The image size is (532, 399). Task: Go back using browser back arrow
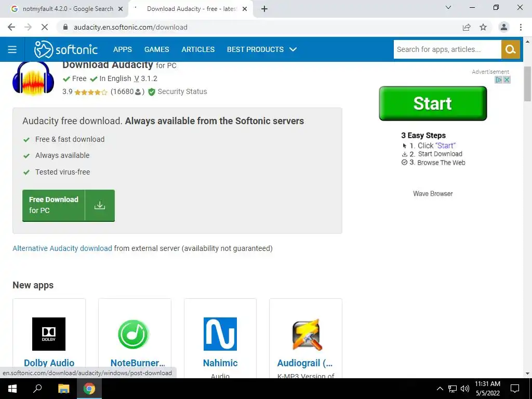point(11,27)
